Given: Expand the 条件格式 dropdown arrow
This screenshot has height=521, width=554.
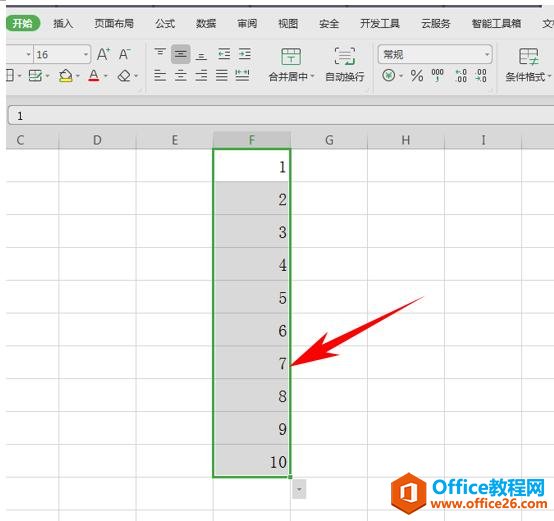Looking at the screenshot, I should tap(549, 76).
